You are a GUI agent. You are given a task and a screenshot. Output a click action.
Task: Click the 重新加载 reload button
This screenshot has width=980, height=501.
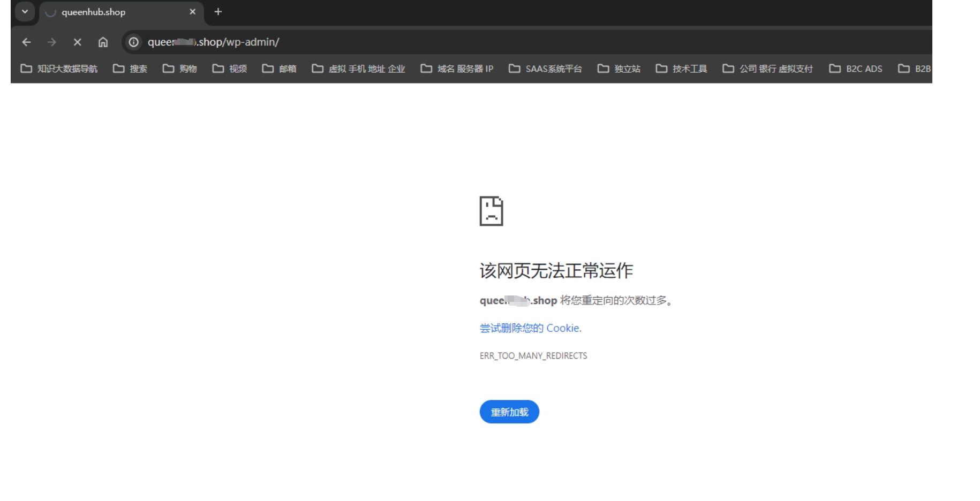coord(509,412)
